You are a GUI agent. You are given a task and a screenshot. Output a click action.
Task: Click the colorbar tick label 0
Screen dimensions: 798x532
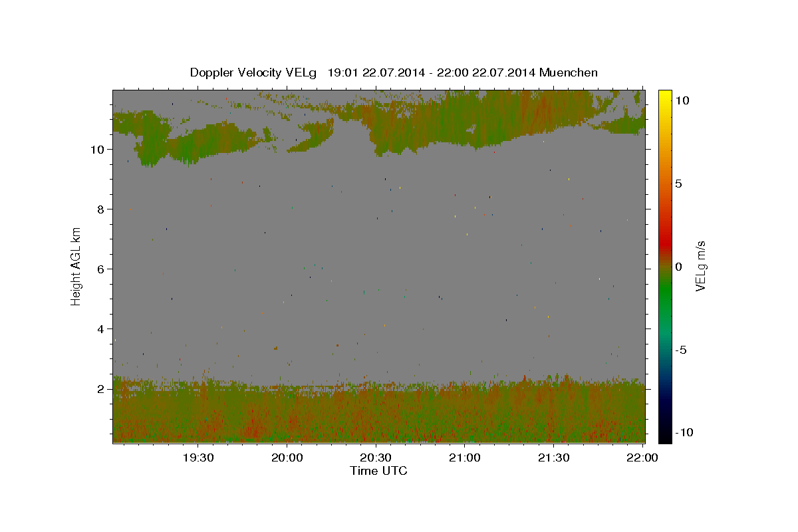pyautogui.click(x=678, y=267)
